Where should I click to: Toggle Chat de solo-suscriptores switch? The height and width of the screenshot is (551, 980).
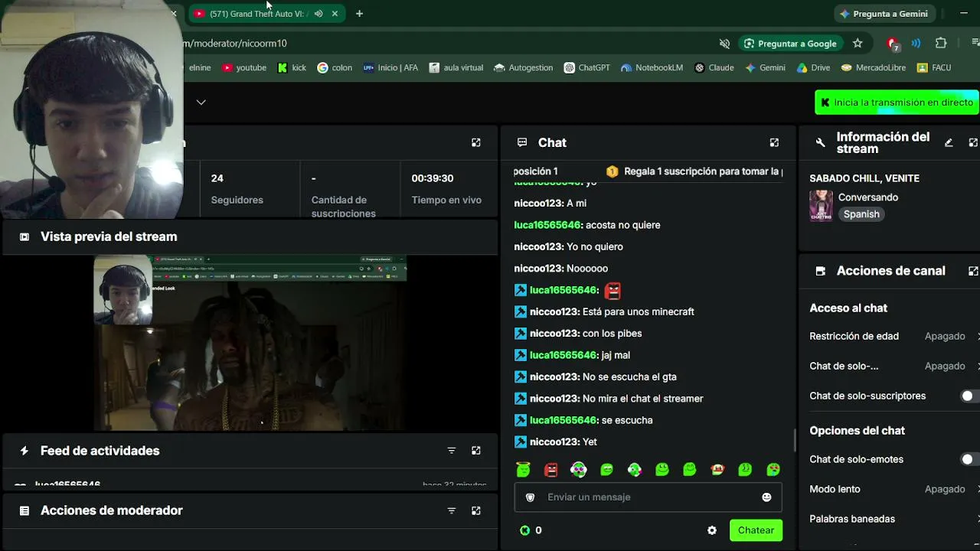pos(970,396)
